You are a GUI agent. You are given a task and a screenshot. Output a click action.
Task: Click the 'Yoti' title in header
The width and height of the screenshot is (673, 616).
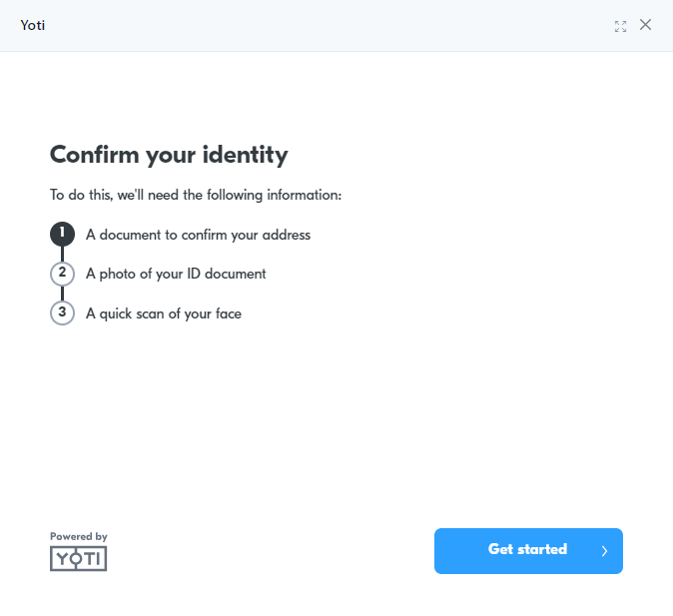tap(33, 25)
